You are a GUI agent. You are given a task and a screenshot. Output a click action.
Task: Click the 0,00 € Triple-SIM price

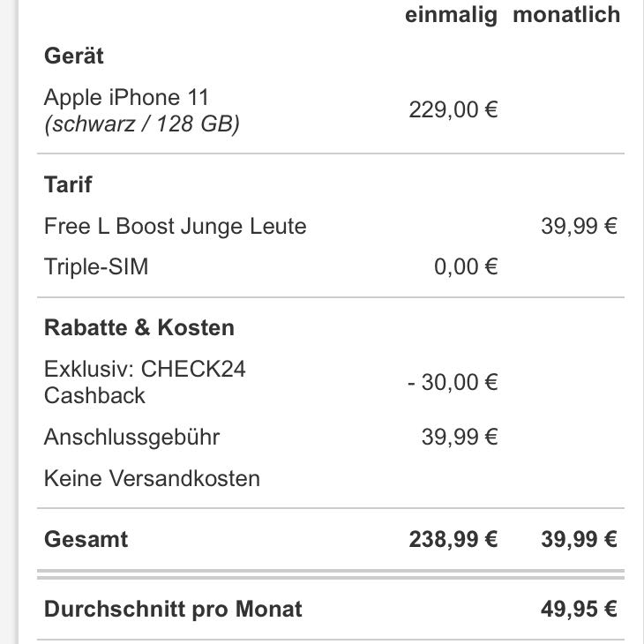466,266
